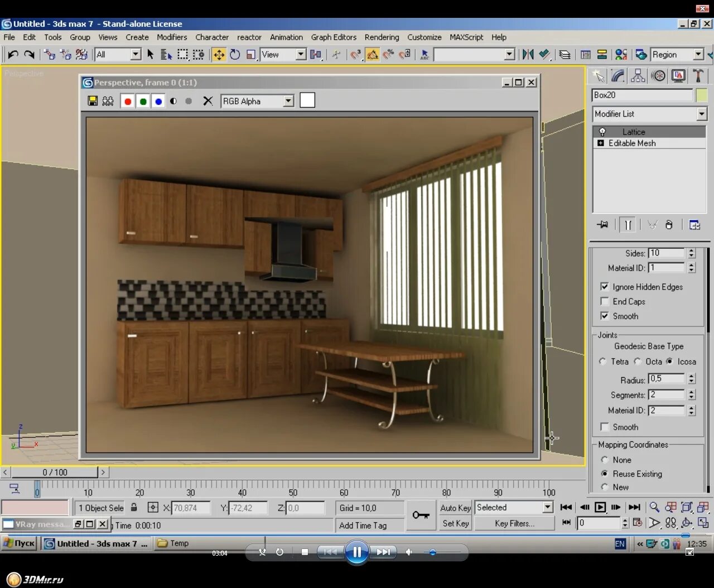This screenshot has height=588, width=714.
Task: Expand the Editable Mesh stack entry
Action: point(601,143)
